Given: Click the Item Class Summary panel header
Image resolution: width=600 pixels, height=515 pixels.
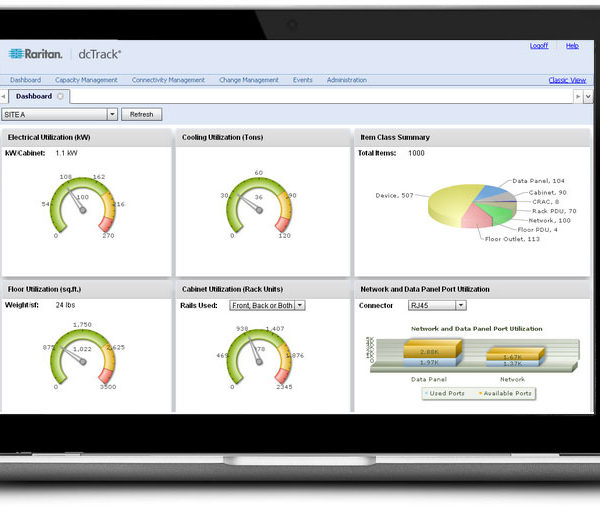Looking at the screenshot, I should 472,137.
